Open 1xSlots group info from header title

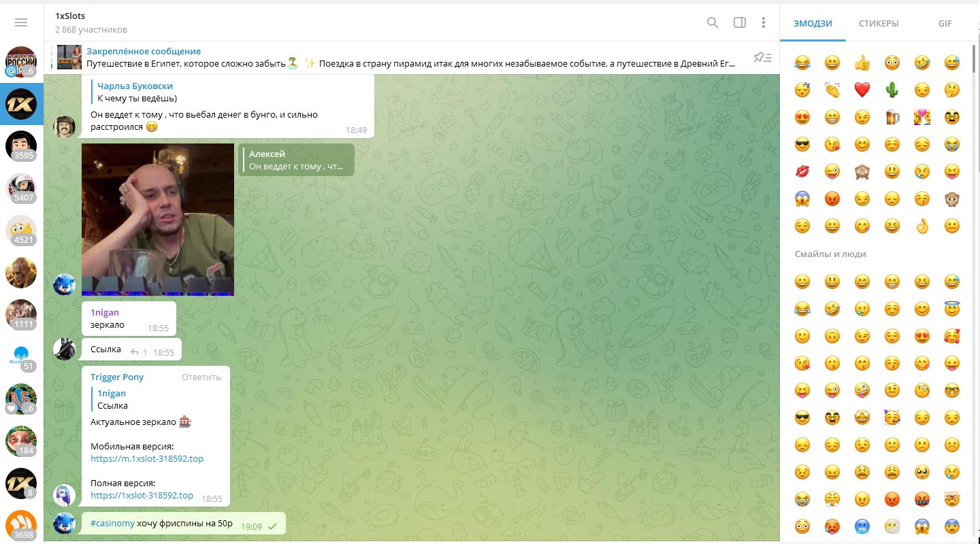70,16
